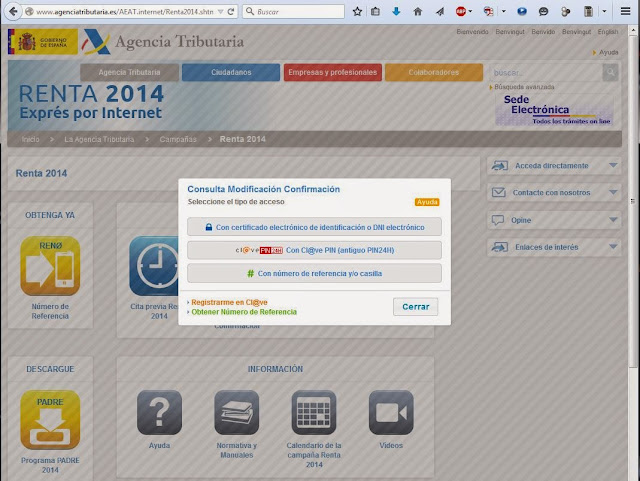
Task: Open Registrarme en Cl@ve link
Action: [x=229, y=302]
